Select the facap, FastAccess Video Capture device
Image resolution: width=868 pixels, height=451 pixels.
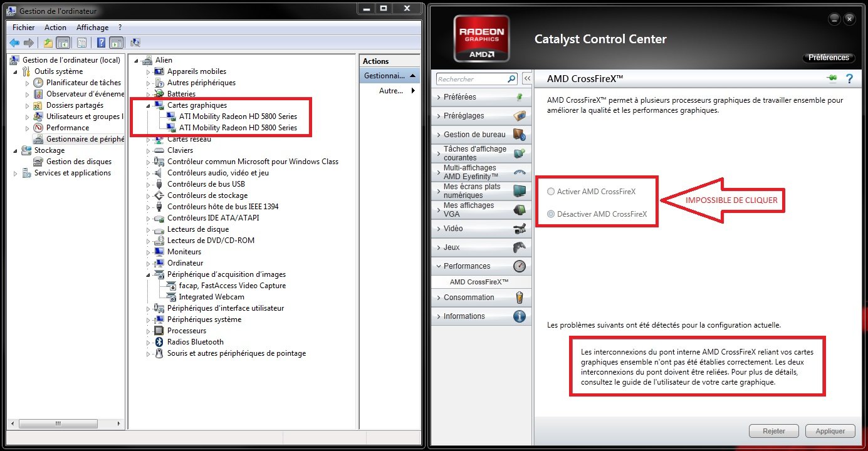pos(232,286)
